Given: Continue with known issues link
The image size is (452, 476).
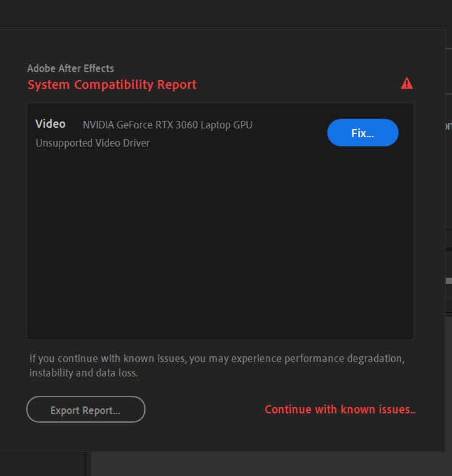Looking at the screenshot, I should pos(340,410).
